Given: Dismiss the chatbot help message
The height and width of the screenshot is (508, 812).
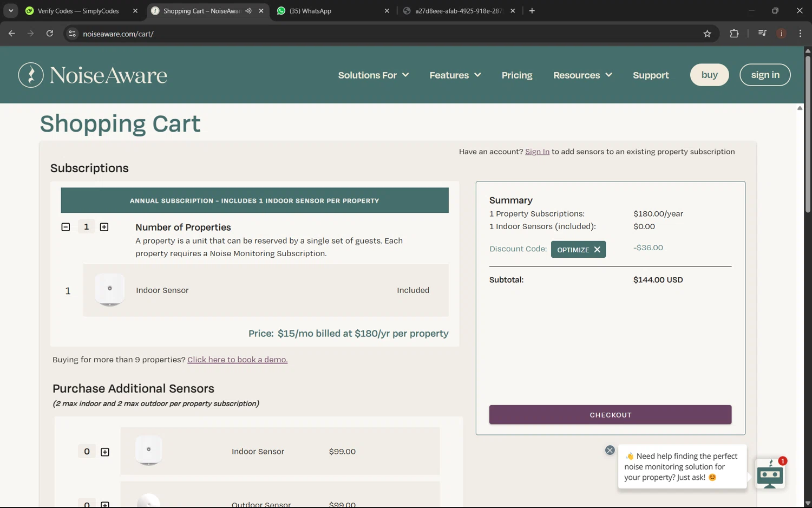Looking at the screenshot, I should coord(610,450).
